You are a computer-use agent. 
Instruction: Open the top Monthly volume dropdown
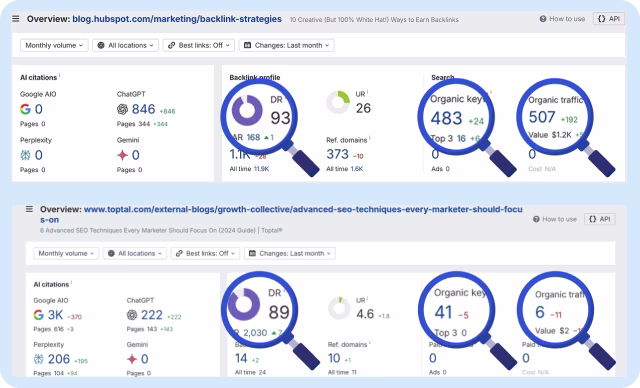[54, 45]
